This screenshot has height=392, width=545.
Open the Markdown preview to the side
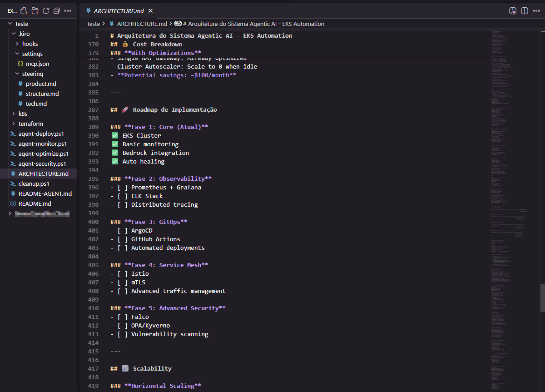tap(513, 10)
